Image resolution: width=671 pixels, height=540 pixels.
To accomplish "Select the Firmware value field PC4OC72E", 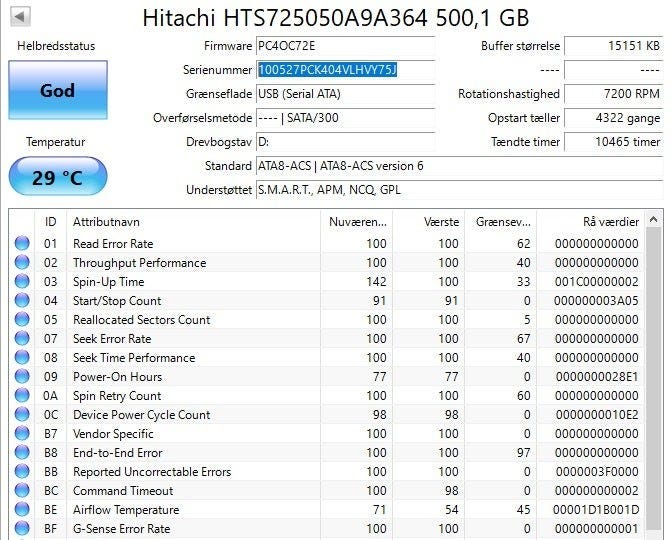I will [345, 46].
